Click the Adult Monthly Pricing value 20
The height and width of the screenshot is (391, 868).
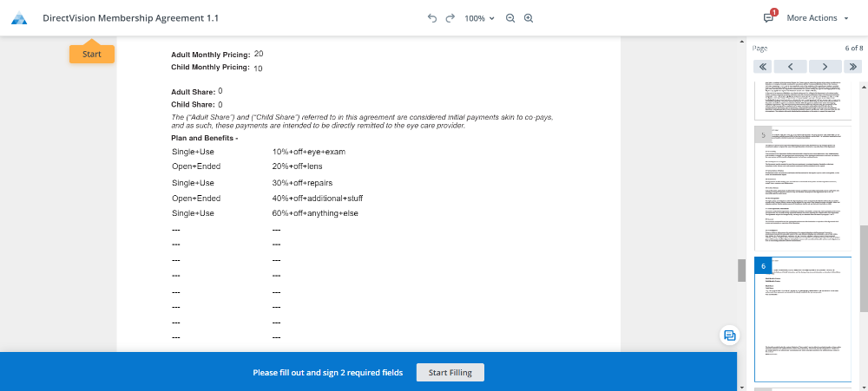tap(259, 54)
